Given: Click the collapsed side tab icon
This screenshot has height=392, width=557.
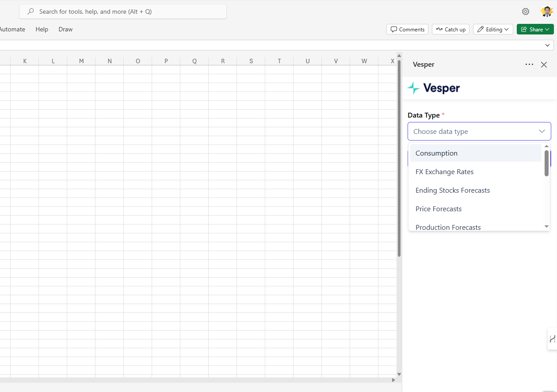Looking at the screenshot, I should coord(552,339).
